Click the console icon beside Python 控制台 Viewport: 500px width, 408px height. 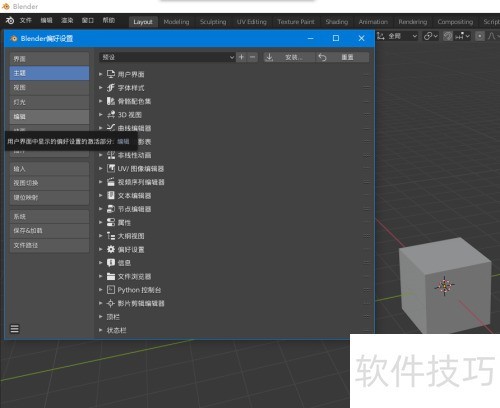(111, 290)
